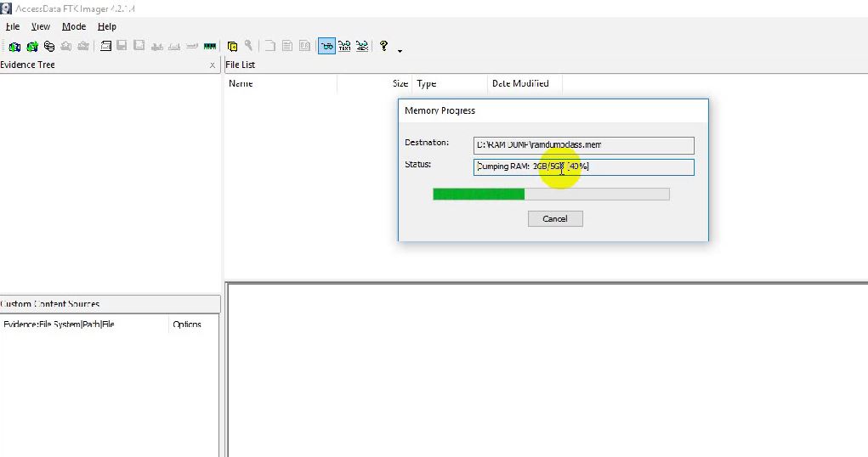Click the Capture Memory RAM chip icon
Screen dimensions: 868x457
(x=210, y=47)
